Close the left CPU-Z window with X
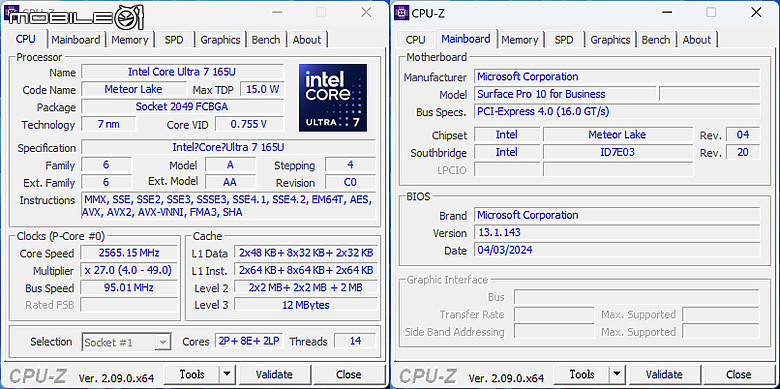780x389 pixels. click(x=366, y=12)
